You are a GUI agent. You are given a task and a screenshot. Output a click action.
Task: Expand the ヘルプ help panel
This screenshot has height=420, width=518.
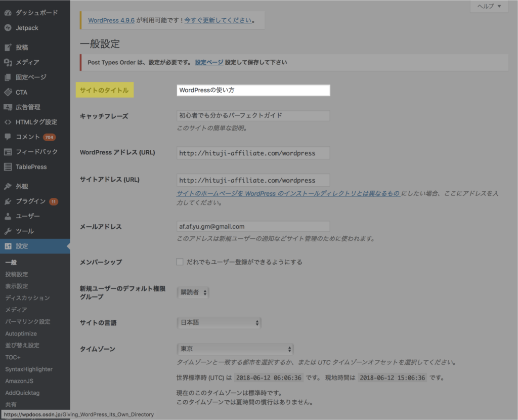pos(489,6)
